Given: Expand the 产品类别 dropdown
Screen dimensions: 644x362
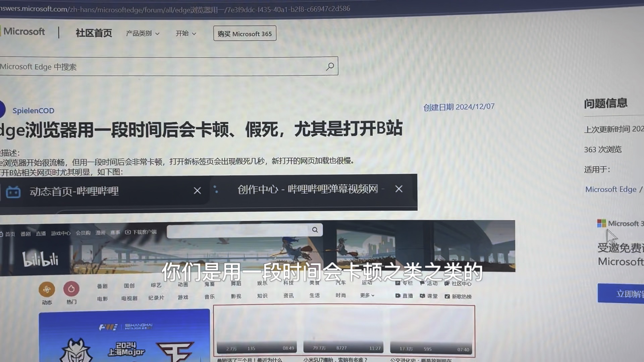Looking at the screenshot, I should point(143,33).
